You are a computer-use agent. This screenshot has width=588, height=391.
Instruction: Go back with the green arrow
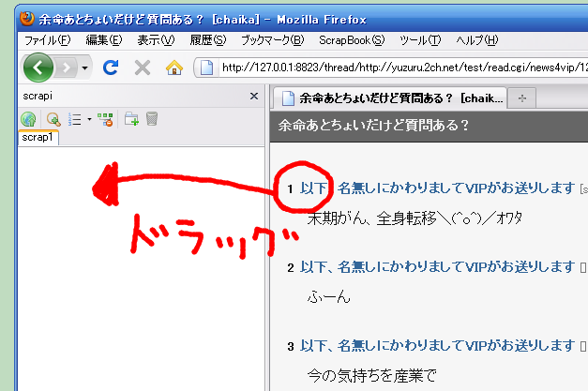click(38, 68)
